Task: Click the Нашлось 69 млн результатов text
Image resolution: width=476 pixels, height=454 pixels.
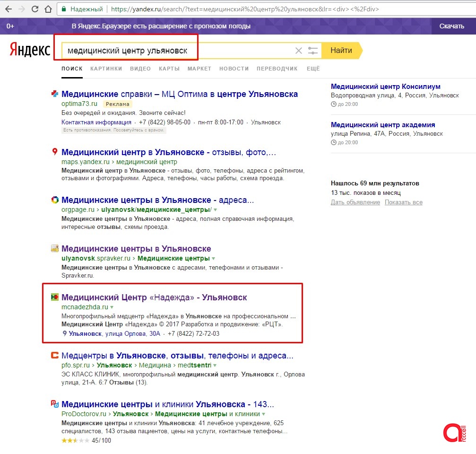Action: pos(375,183)
